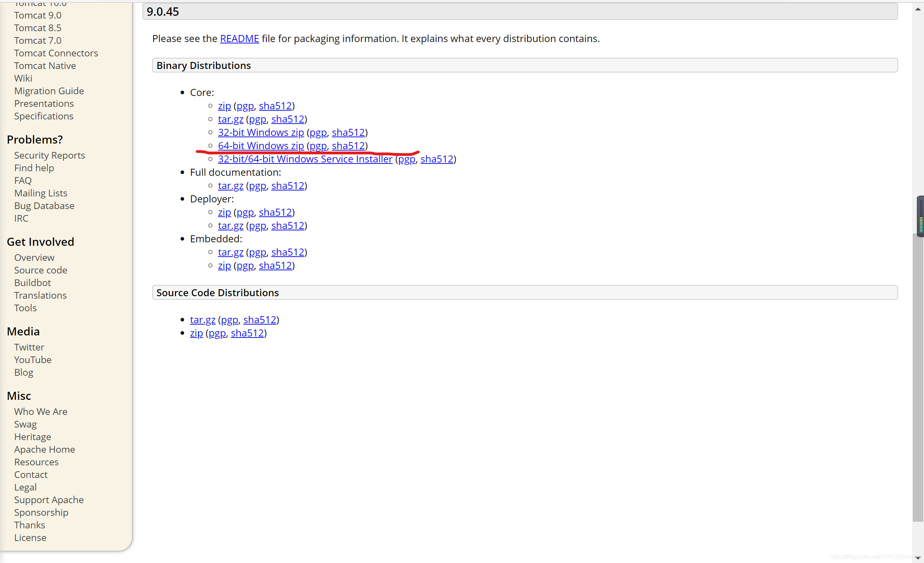Go to Wiki sidebar link

[23, 78]
